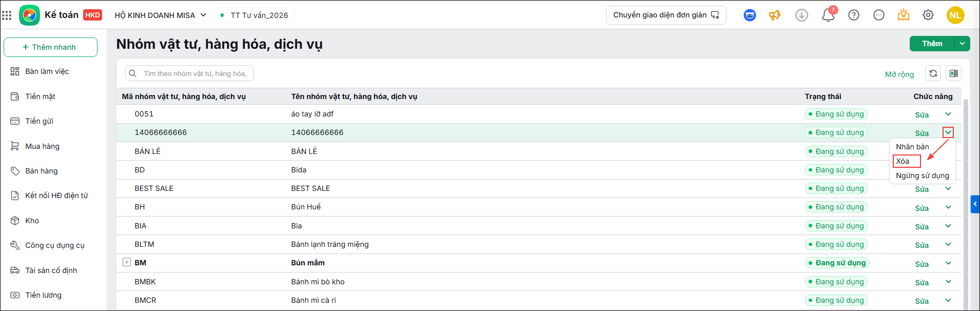
Task: Open the chat bubble ellipsis icon
Action: tap(879, 15)
